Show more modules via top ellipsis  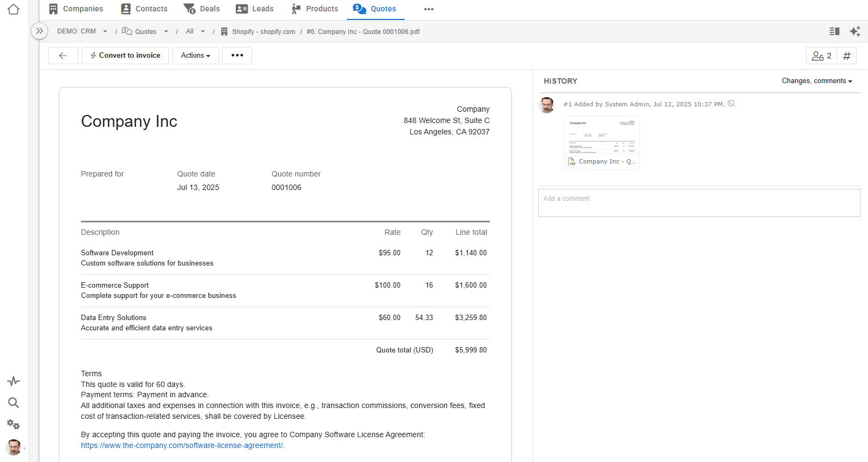click(429, 9)
